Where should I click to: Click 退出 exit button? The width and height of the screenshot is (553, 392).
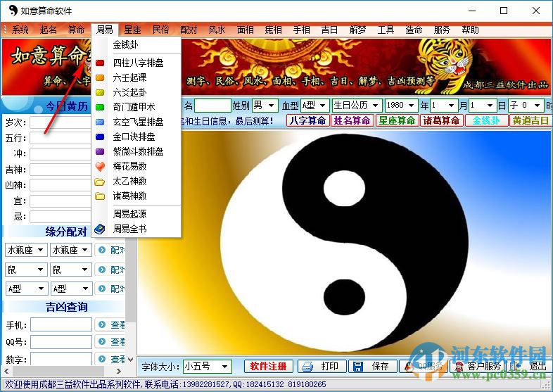(530, 366)
